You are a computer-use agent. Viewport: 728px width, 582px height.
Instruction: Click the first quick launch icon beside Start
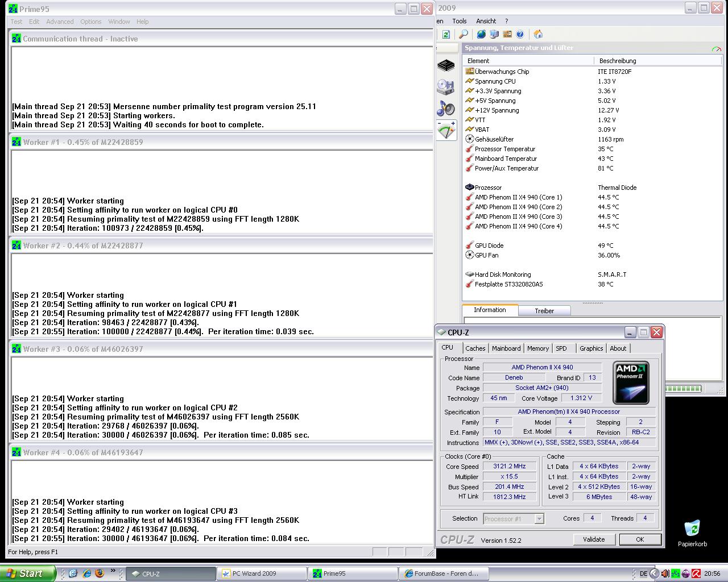point(73,573)
